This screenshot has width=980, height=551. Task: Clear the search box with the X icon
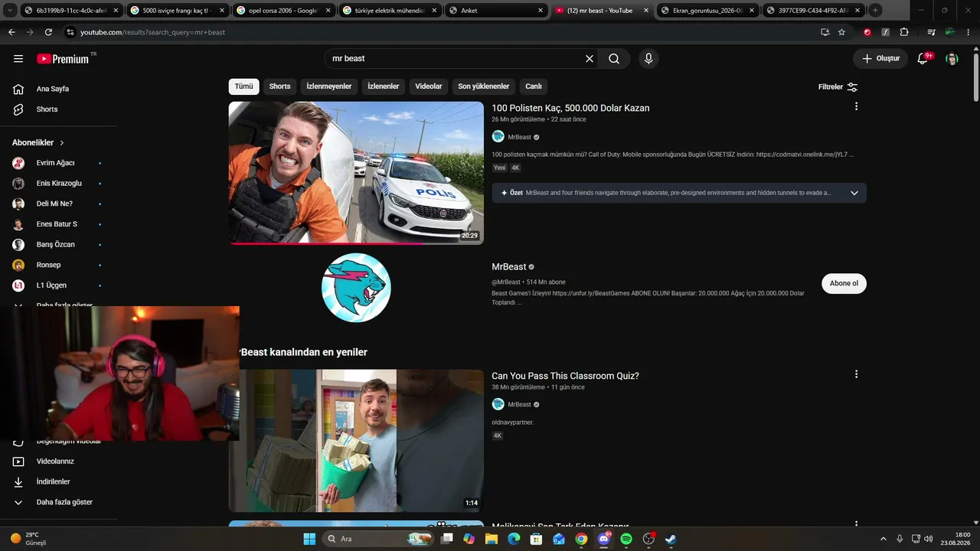(590, 59)
